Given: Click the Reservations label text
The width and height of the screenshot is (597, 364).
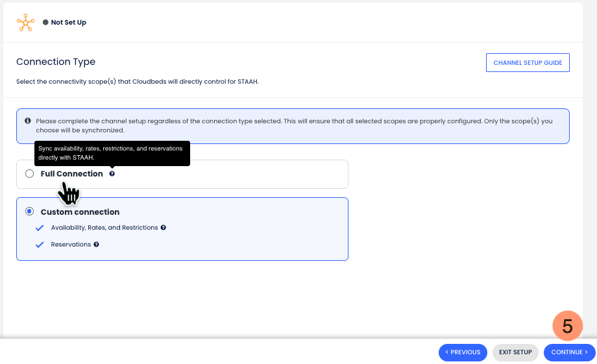Looking at the screenshot, I should click(x=71, y=245).
